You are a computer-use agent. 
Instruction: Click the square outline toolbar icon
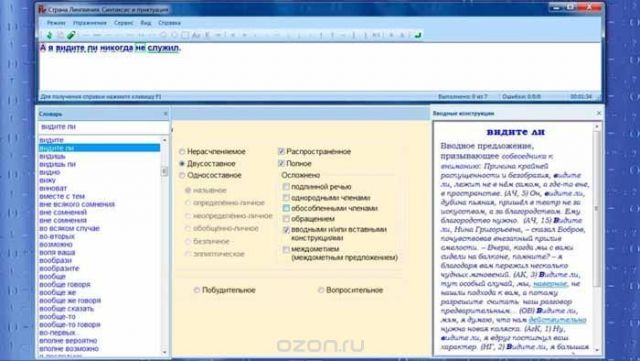(185, 35)
